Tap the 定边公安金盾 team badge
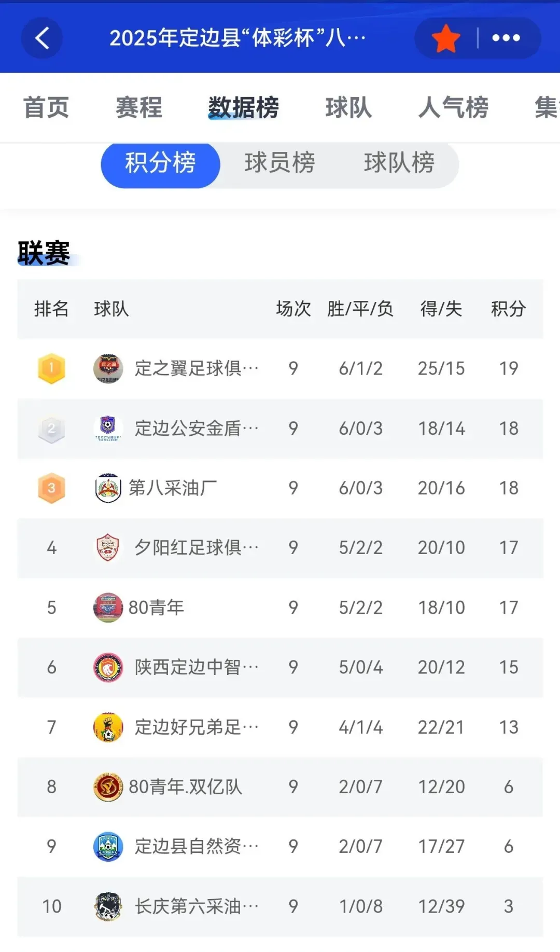This screenshot has height=952, width=560. coord(108,428)
